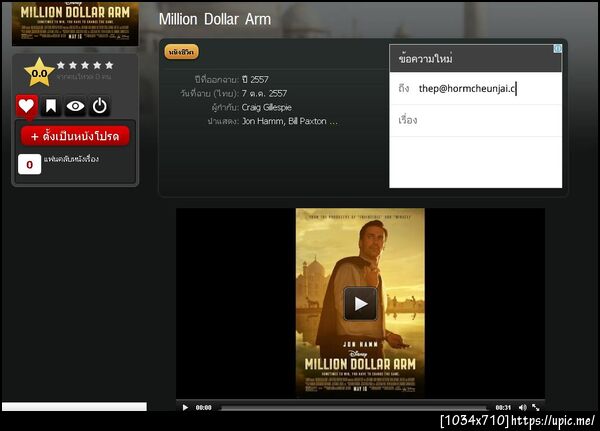
Task: Click the year value ปี 2557
Action: tap(255, 80)
